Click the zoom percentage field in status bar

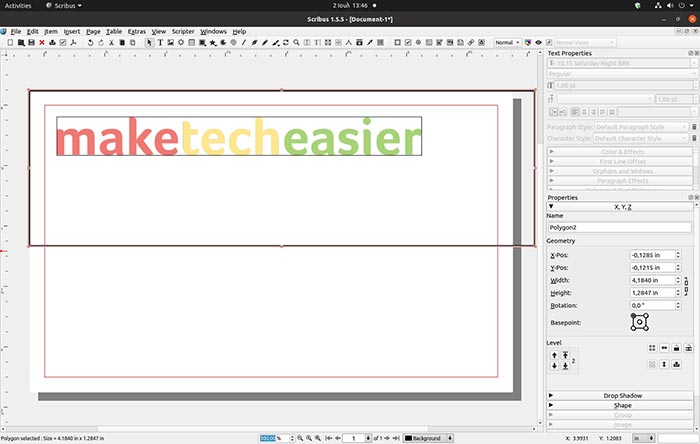pyautogui.click(x=274, y=438)
